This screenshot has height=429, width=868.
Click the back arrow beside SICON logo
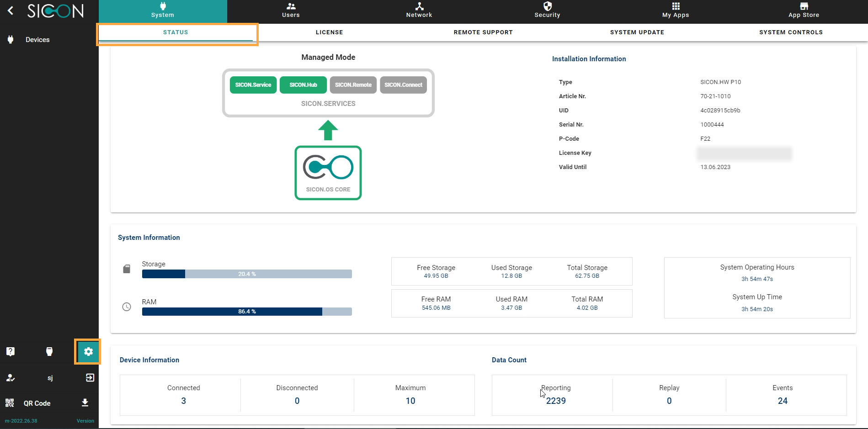[x=11, y=11]
